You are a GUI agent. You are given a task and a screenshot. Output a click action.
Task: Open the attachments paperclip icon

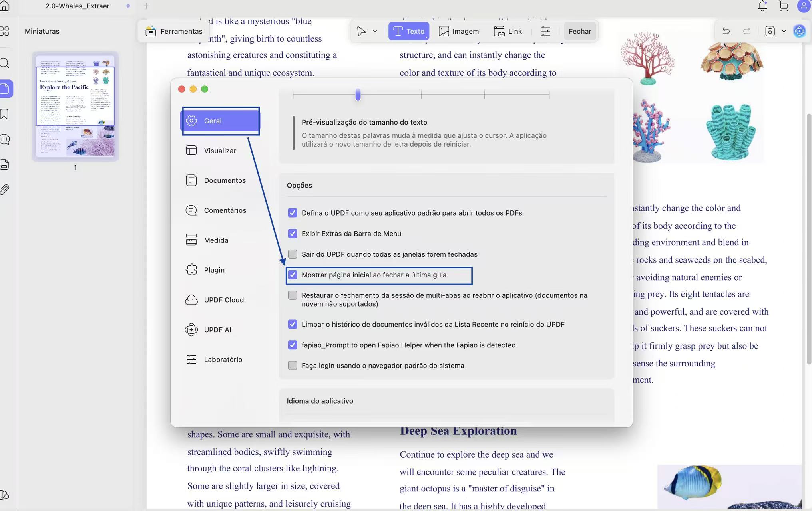pos(5,189)
